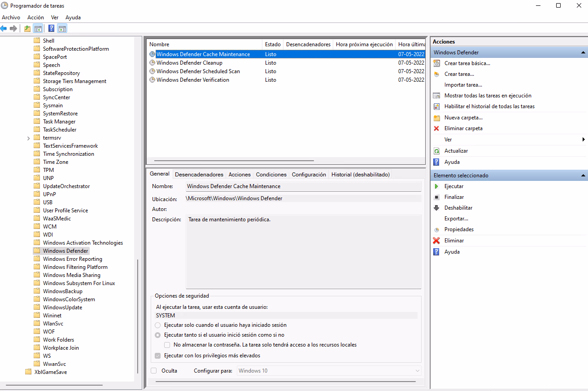Click the Mostrar todas las tareas en ejecución icon
The height and width of the screenshot is (391, 588).
(436, 96)
